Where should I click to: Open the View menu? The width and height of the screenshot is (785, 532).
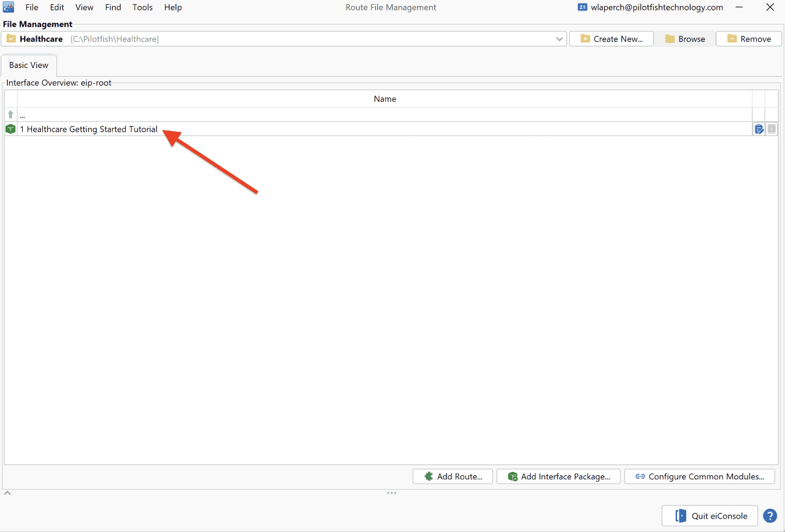coord(85,7)
